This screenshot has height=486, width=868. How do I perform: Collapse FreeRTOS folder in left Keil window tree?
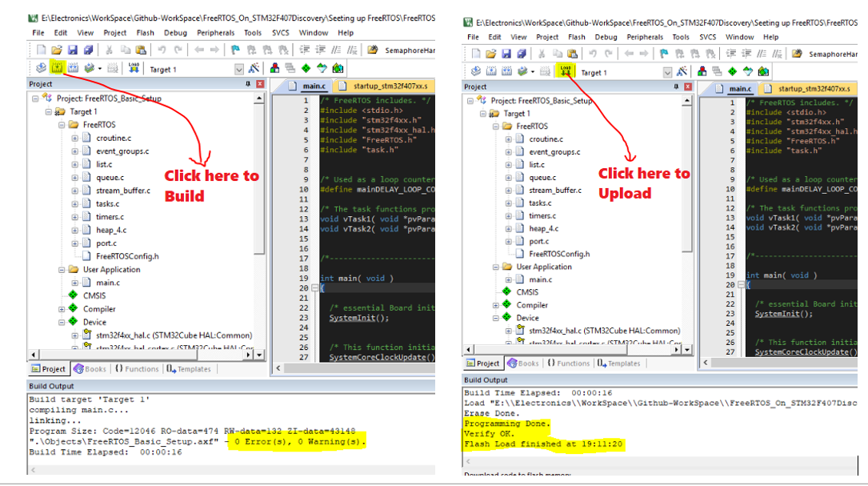point(62,125)
